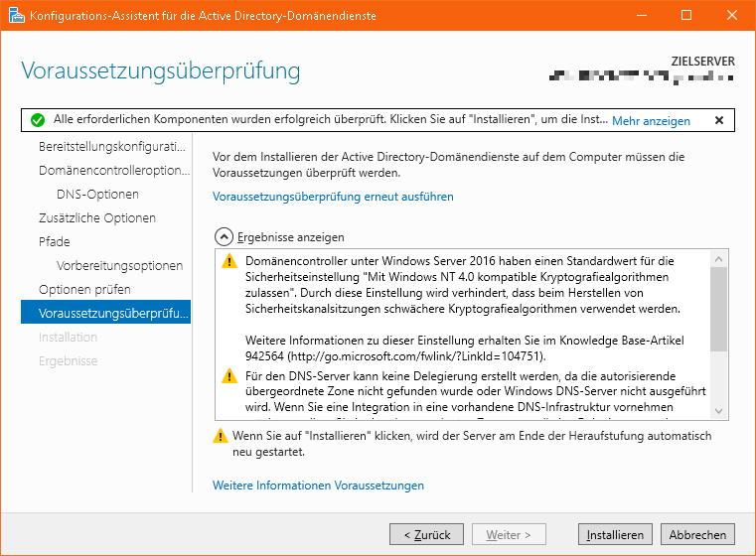
Task: Collapse the Ergebnisse anzeigen section
Action: tap(225, 237)
